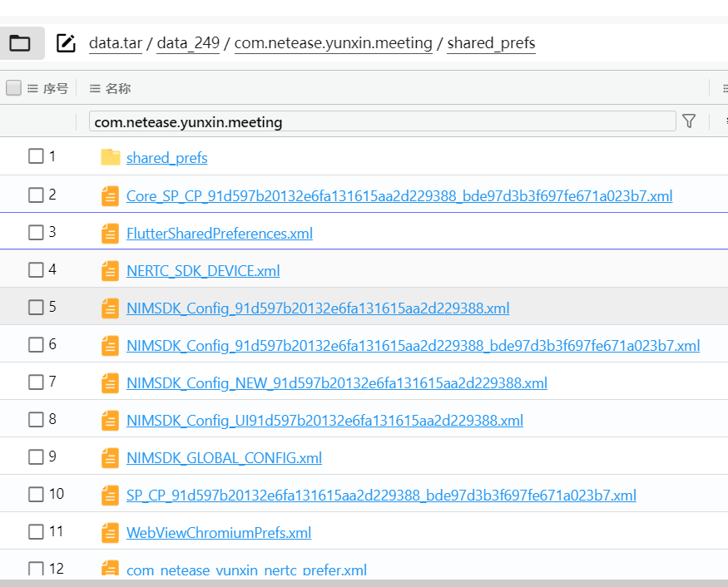This screenshot has height=587, width=728.
Task: Open com_netease_yunxin_nertc_prefer.xml
Action: coord(246,570)
